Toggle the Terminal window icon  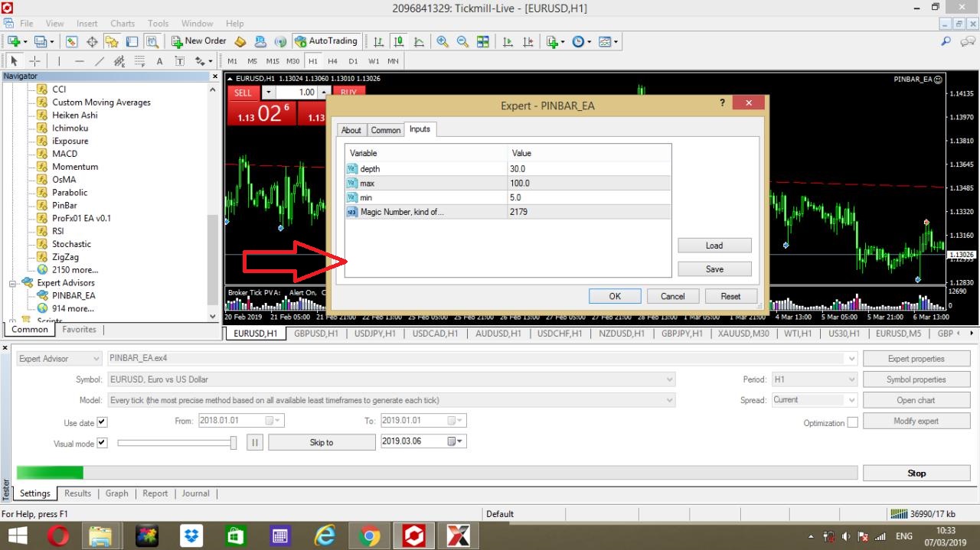coord(132,41)
